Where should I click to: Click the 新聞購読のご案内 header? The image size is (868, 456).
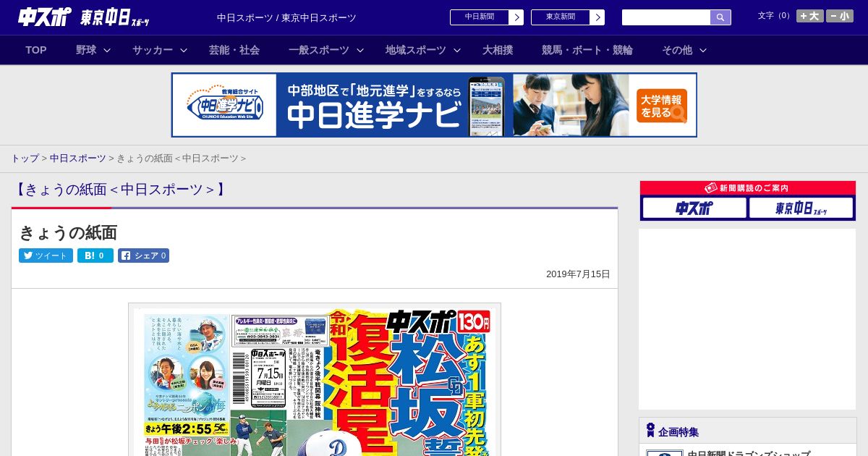748,188
